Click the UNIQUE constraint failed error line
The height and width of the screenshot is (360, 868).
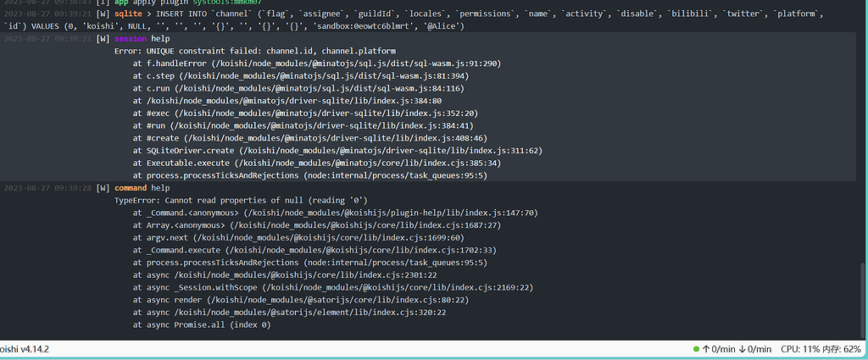coord(255,52)
